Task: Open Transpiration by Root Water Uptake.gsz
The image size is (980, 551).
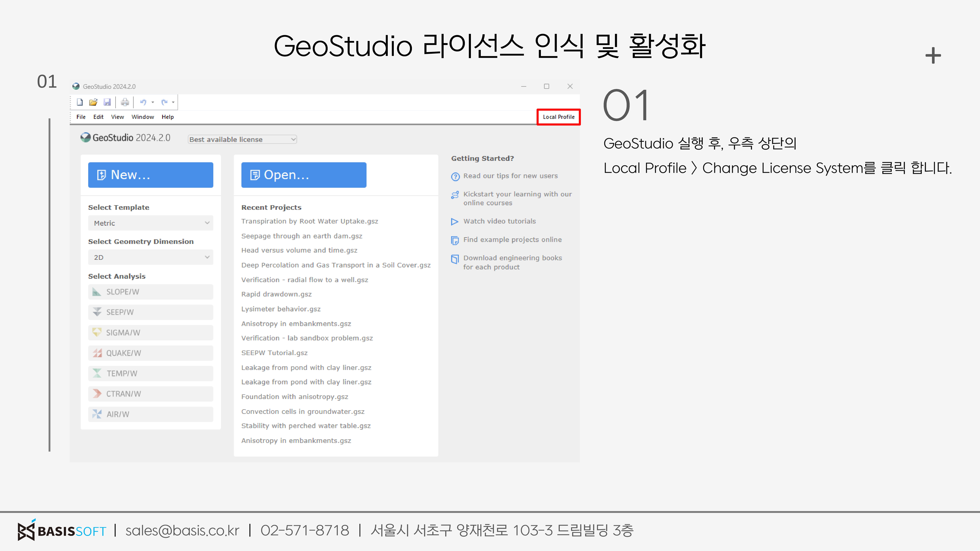Action: 309,221
